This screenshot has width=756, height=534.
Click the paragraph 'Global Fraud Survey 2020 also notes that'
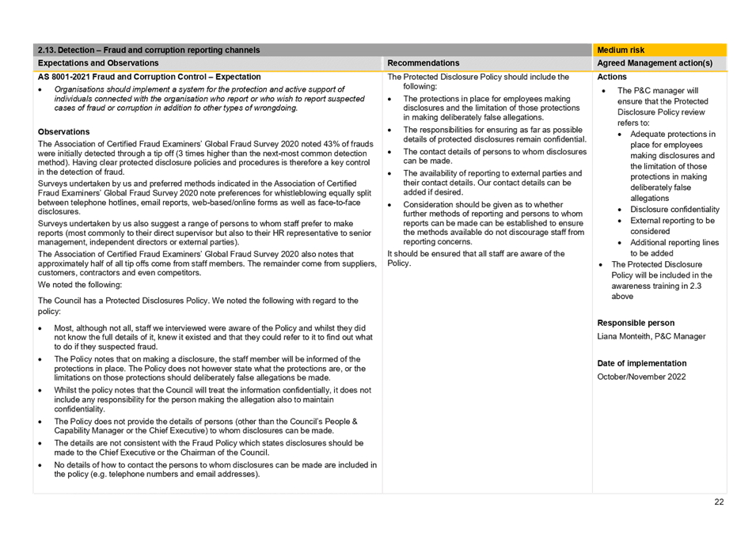tap(207, 263)
